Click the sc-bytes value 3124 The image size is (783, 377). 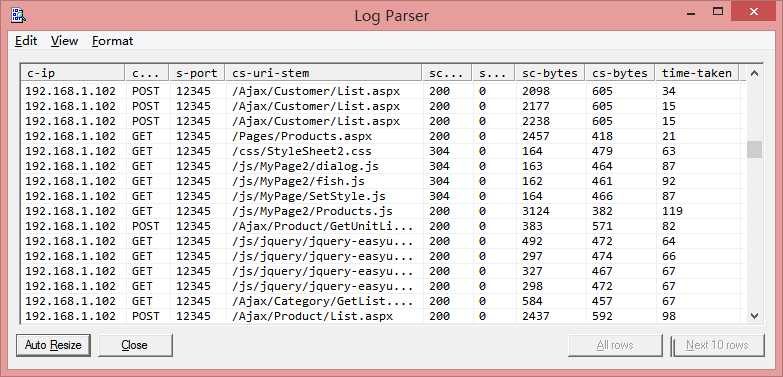(536, 211)
